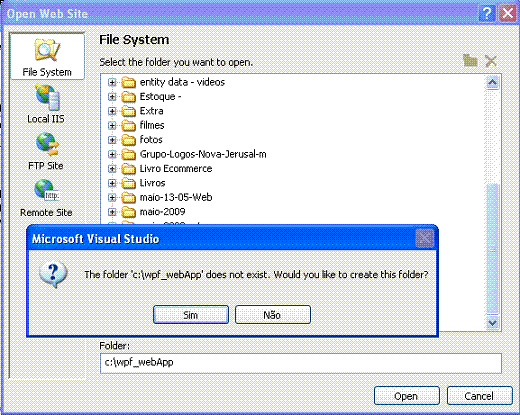Choose the Local IIS icon

pos(47,97)
